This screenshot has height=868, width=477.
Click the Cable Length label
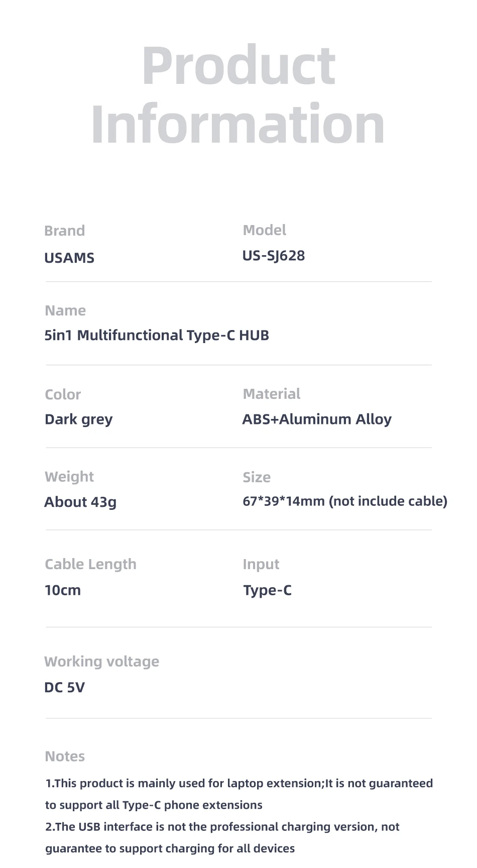[x=90, y=564]
